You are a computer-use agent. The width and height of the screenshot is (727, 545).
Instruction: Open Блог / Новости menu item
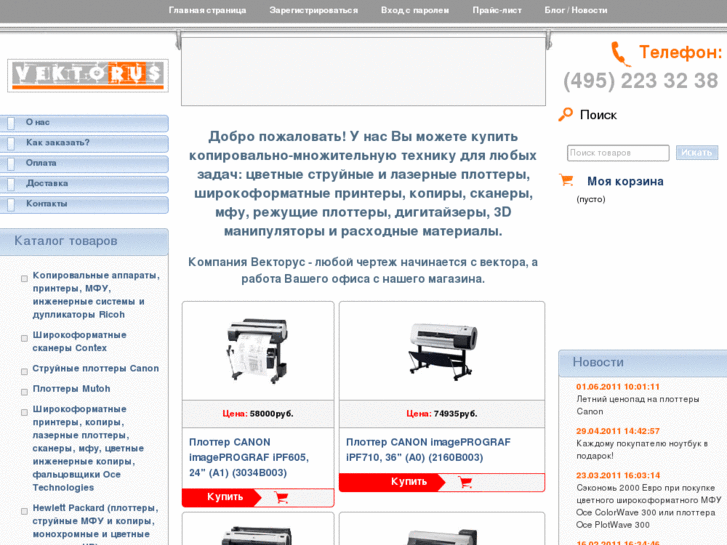(576, 10)
